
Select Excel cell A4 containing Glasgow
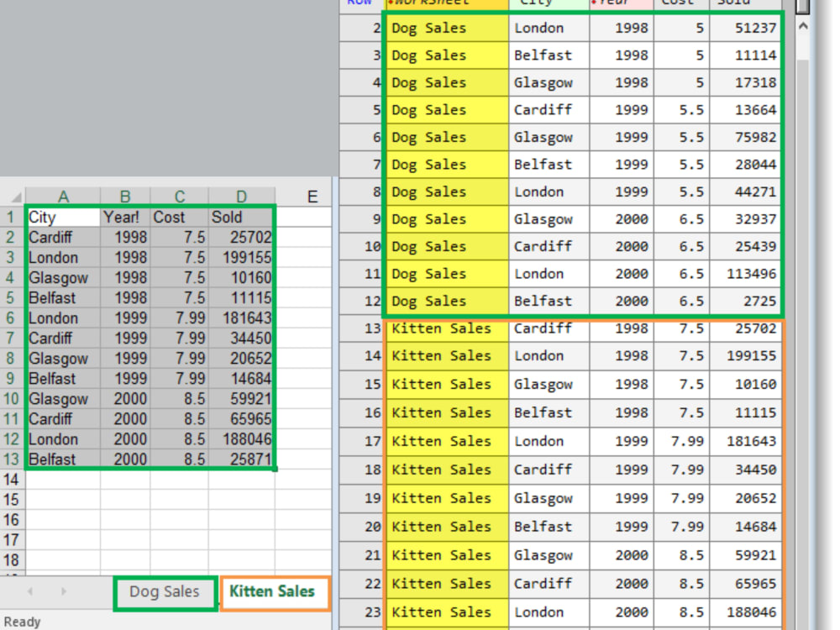(63, 278)
